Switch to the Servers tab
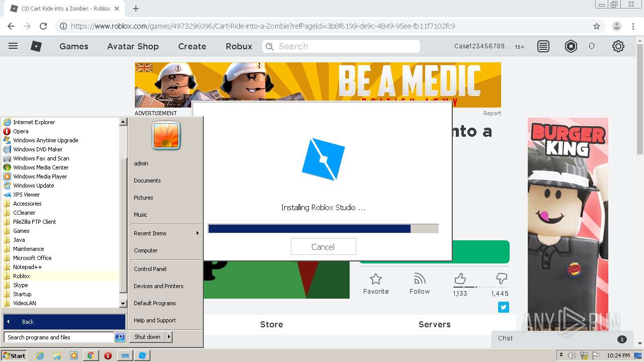The image size is (644, 362). point(435,324)
